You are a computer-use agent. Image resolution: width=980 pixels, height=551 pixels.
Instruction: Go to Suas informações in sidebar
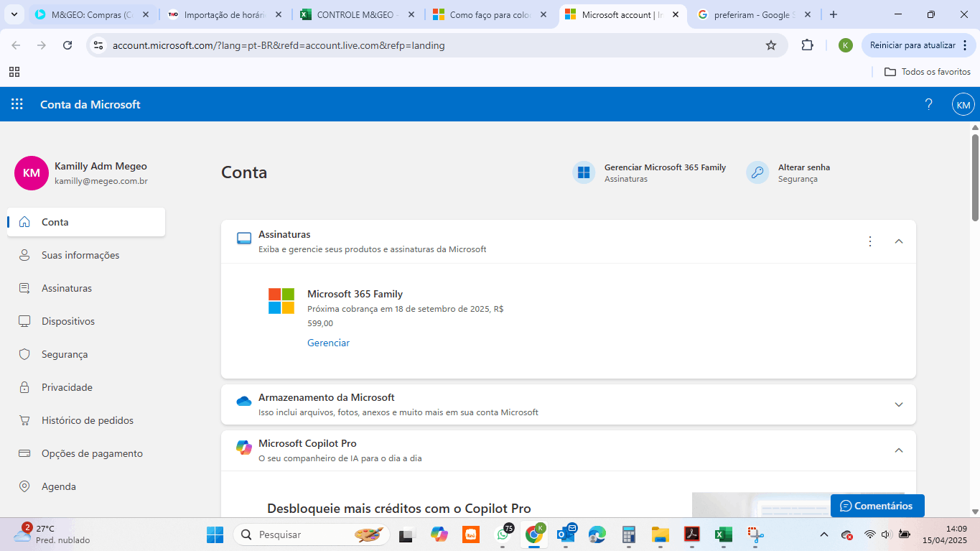pyautogui.click(x=80, y=255)
